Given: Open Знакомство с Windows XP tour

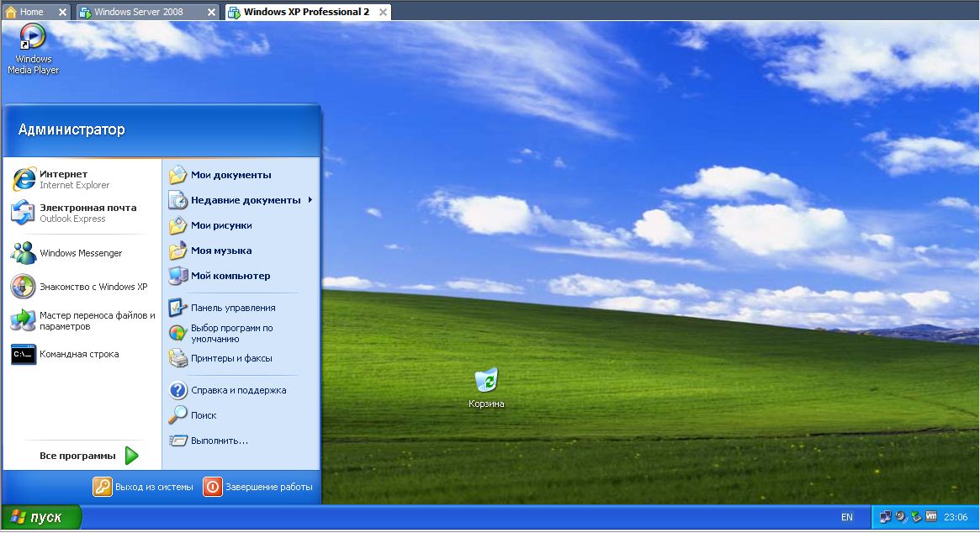Looking at the screenshot, I should pyautogui.click(x=82, y=287).
